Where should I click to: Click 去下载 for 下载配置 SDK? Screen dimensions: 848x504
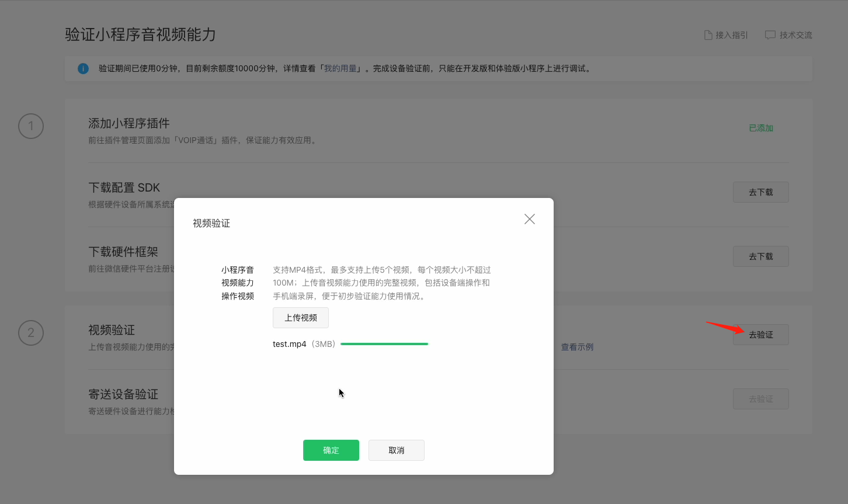click(761, 192)
